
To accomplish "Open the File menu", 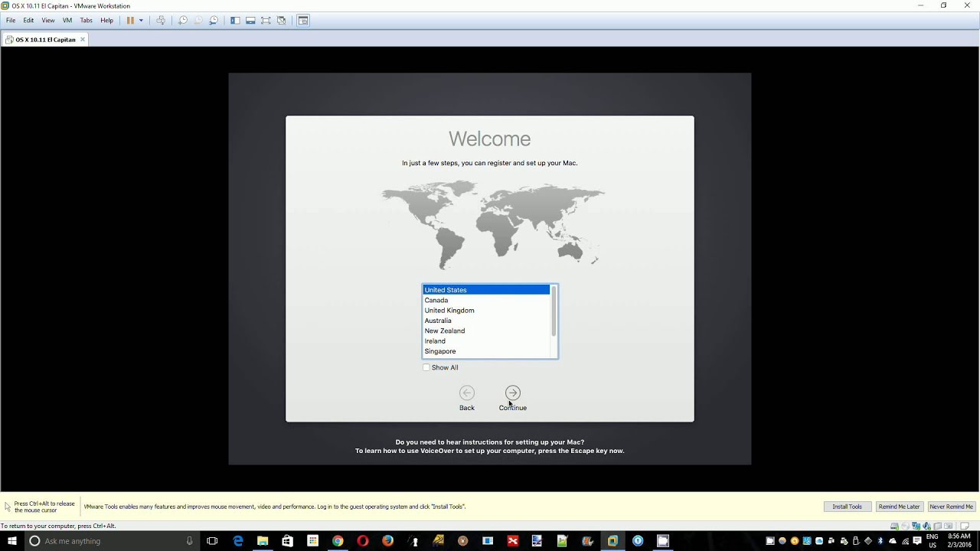I will [x=11, y=21].
